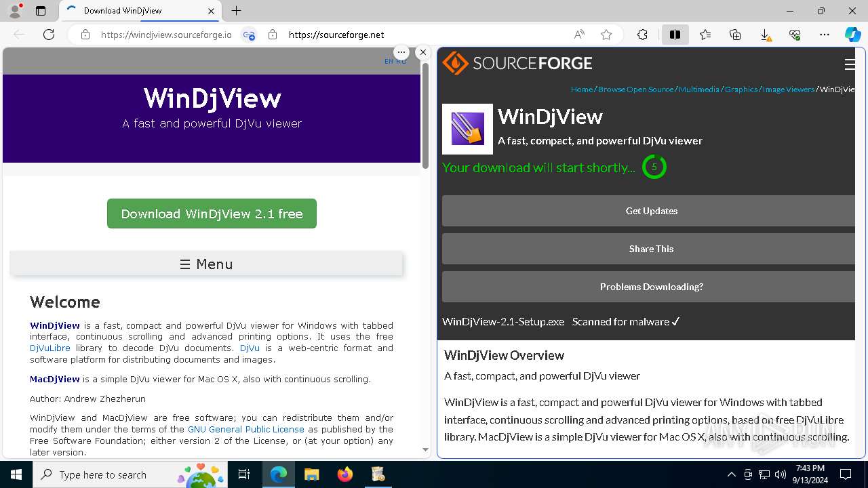
Task: Click the Share This button
Action: (x=652, y=249)
